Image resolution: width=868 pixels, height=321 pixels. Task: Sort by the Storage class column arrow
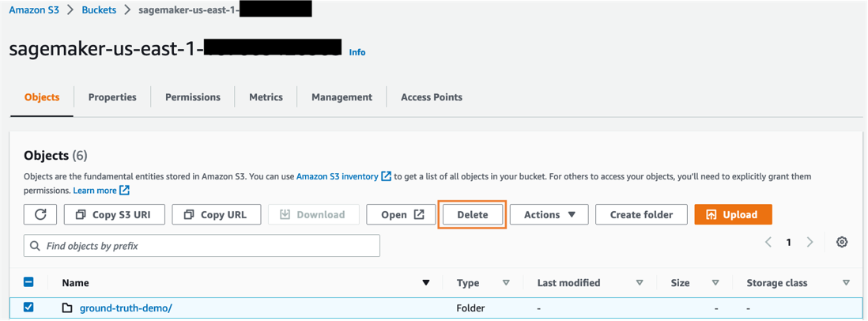click(846, 283)
